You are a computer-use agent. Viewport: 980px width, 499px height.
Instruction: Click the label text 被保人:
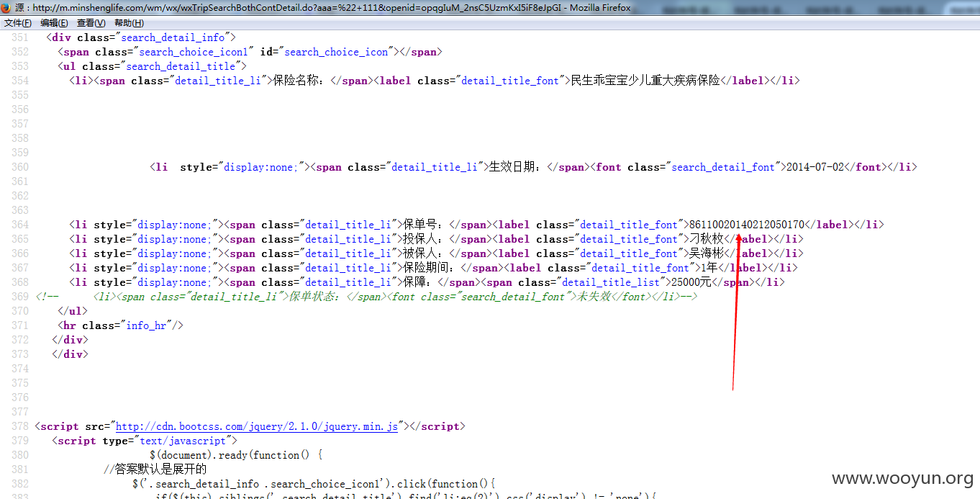click(423, 253)
